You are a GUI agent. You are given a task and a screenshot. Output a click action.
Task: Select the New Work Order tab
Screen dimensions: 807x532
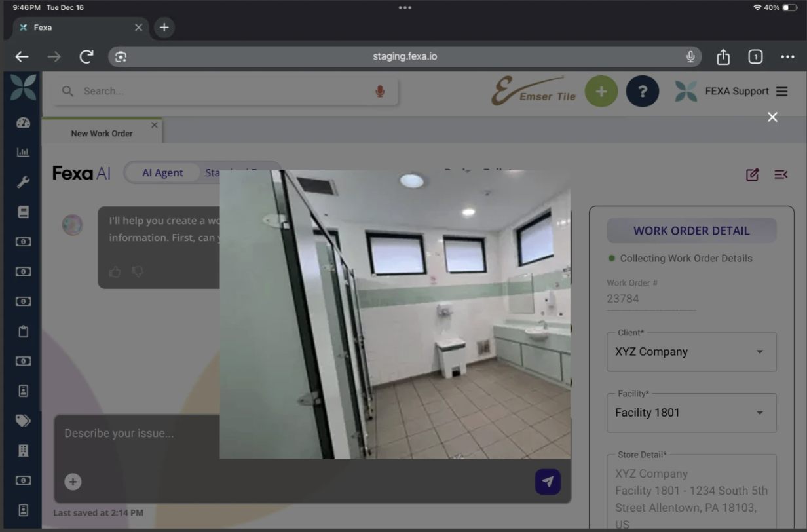[x=102, y=133]
